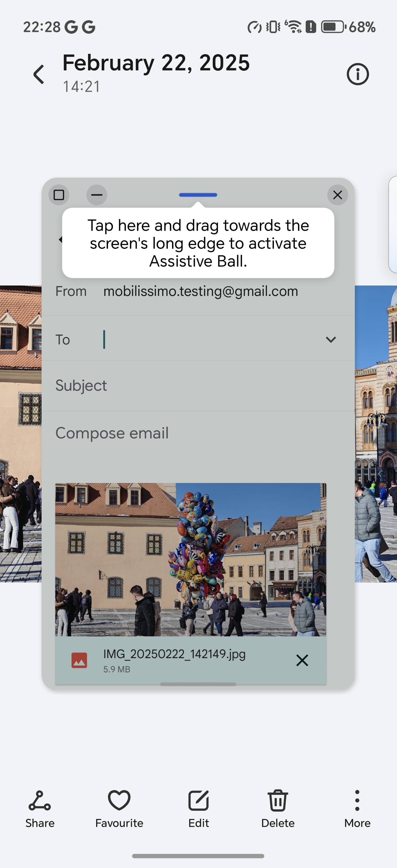Tap the blue floating window drag handle
The height and width of the screenshot is (868, 397).
198,195
